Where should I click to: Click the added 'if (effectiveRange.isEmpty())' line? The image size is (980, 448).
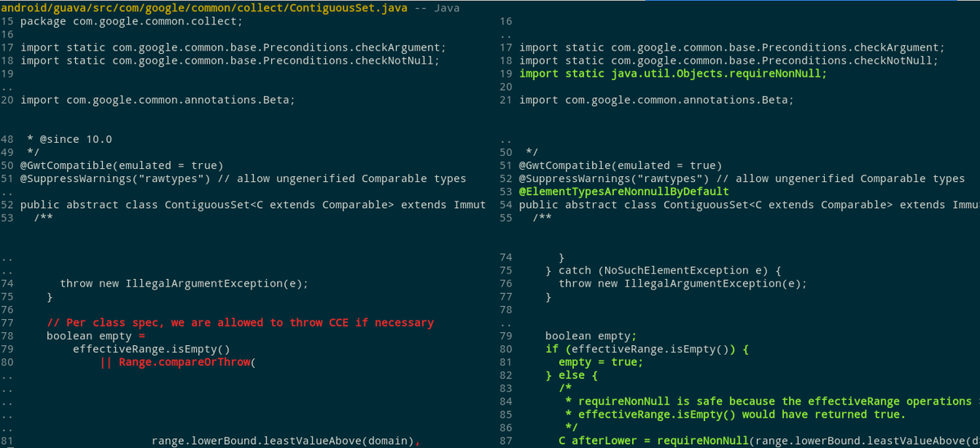tap(647, 349)
